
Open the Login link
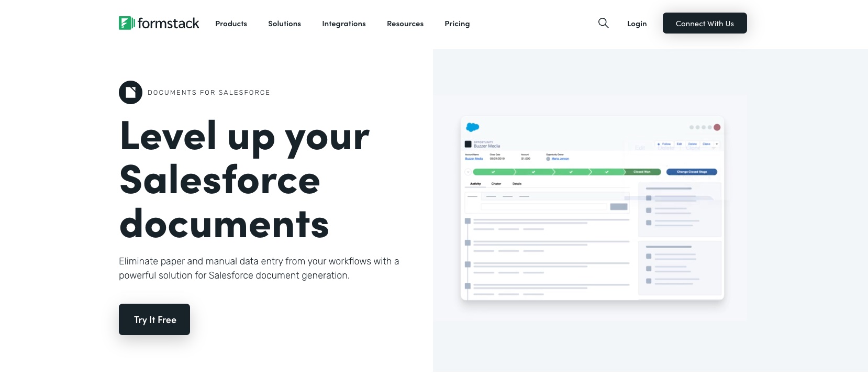pyautogui.click(x=637, y=24)
